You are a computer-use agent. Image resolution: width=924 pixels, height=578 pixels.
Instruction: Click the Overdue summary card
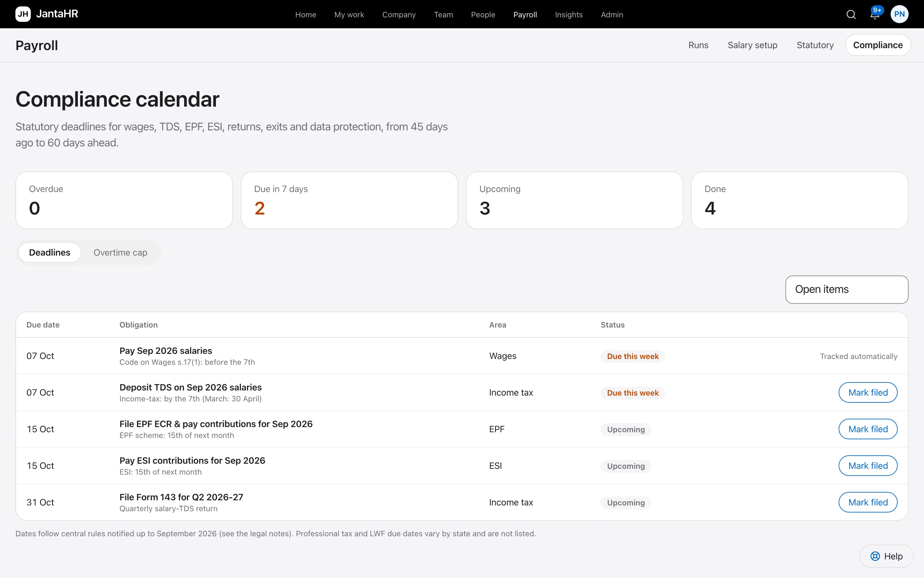tap(124, 200)
